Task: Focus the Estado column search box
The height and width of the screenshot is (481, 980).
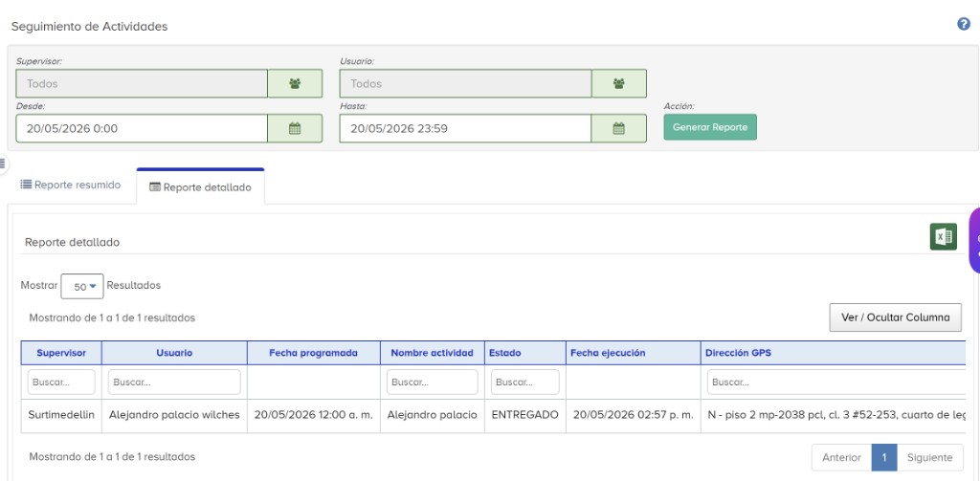Action: tap(525, 382)
